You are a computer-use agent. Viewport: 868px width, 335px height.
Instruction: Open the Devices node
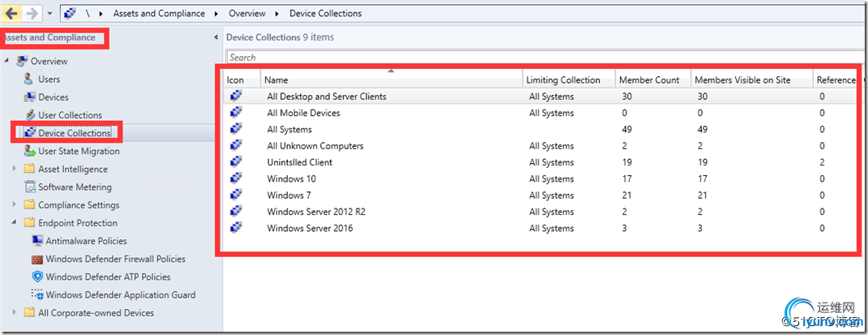point(53,97)
